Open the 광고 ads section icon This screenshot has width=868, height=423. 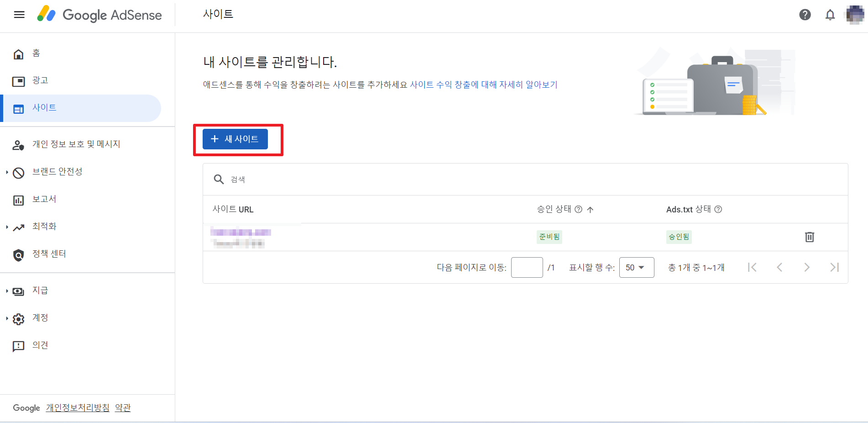[x=18, y=80]
